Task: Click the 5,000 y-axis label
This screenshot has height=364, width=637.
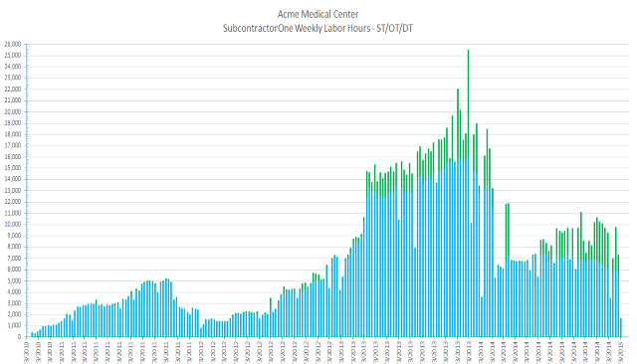Action: pyautogui.click(x=14, y=280)
